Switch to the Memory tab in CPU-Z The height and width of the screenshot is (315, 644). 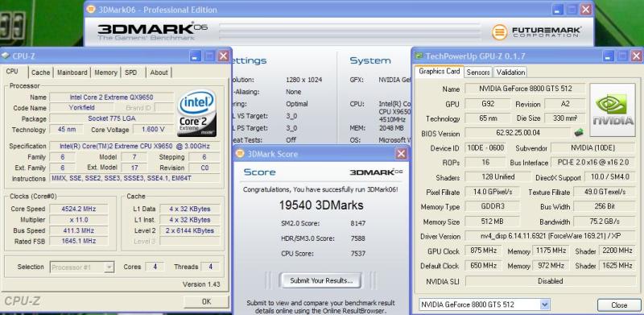(106, 73)
